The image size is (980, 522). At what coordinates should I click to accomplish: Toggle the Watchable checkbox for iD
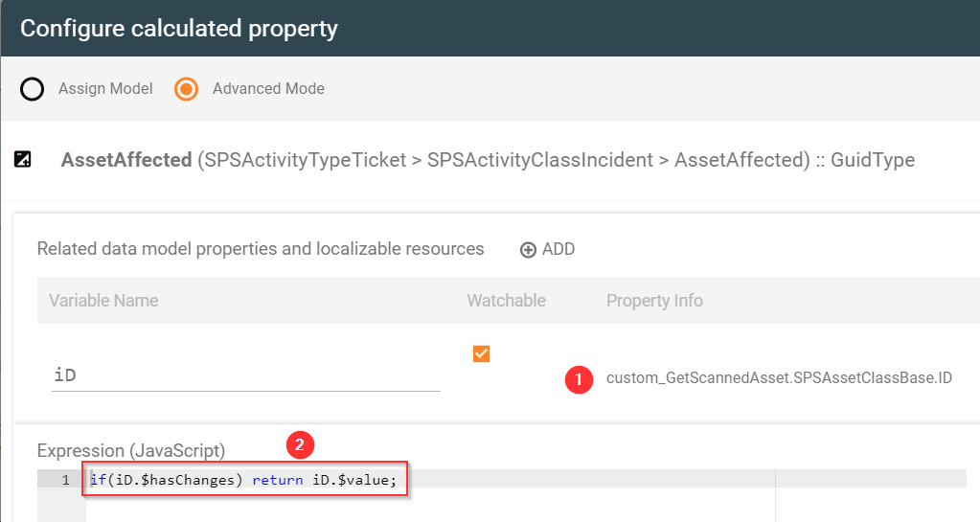coord(481,354)
